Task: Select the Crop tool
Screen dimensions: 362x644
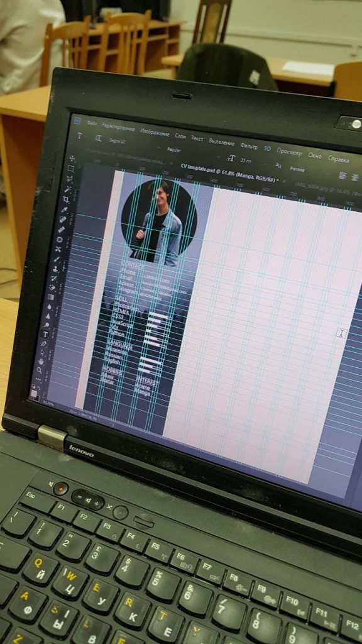Action: tap(66, 199)
